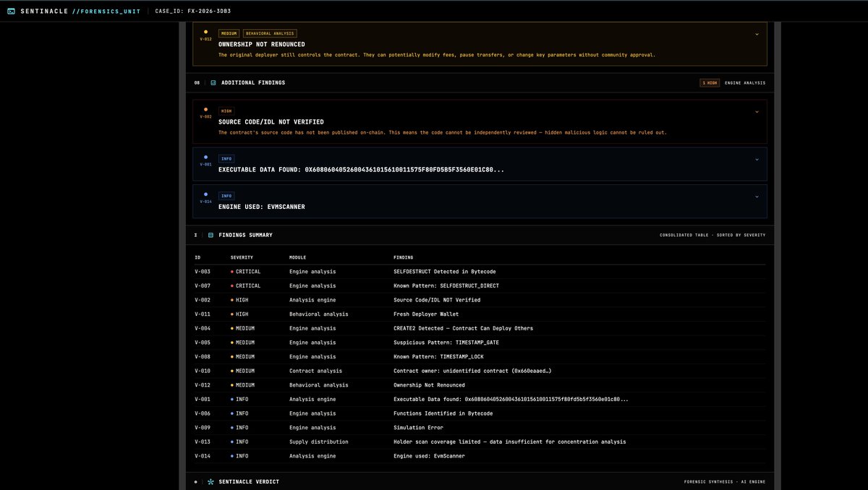Click the ENGINE ANALYSIS label in section header
Viewport: 868px width, 490px height.
[744, 82]
